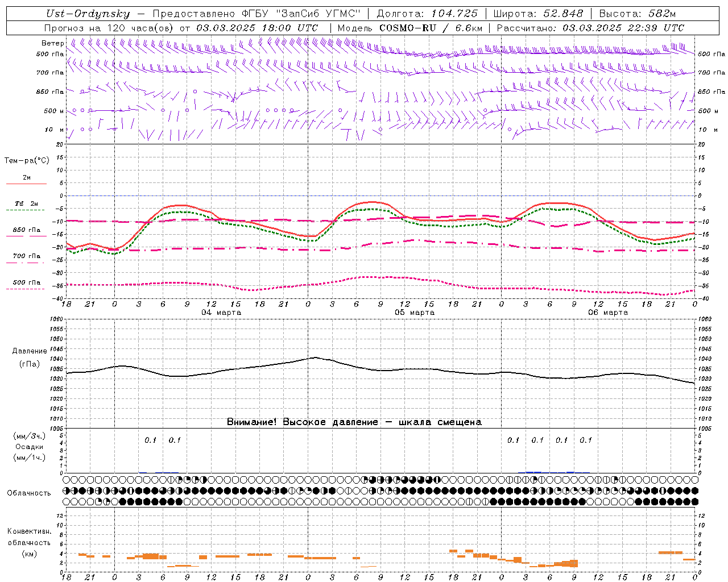Select the '06 марта' date label
The height and width of the screenshot is (582, 728).
(608, 313)
